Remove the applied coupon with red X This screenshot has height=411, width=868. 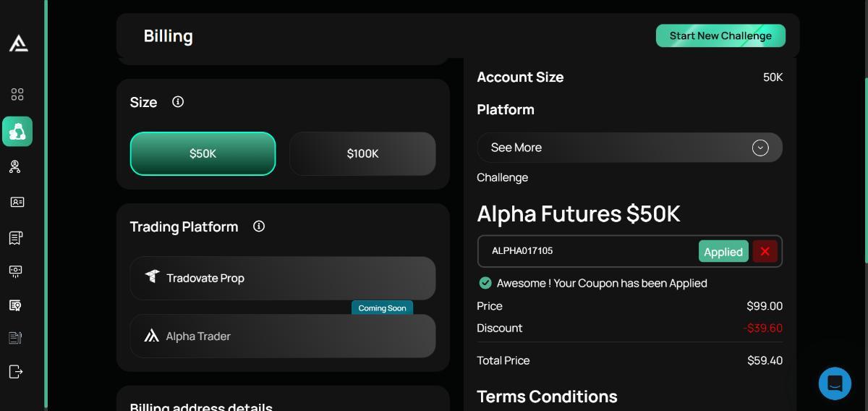pos(765,251)
